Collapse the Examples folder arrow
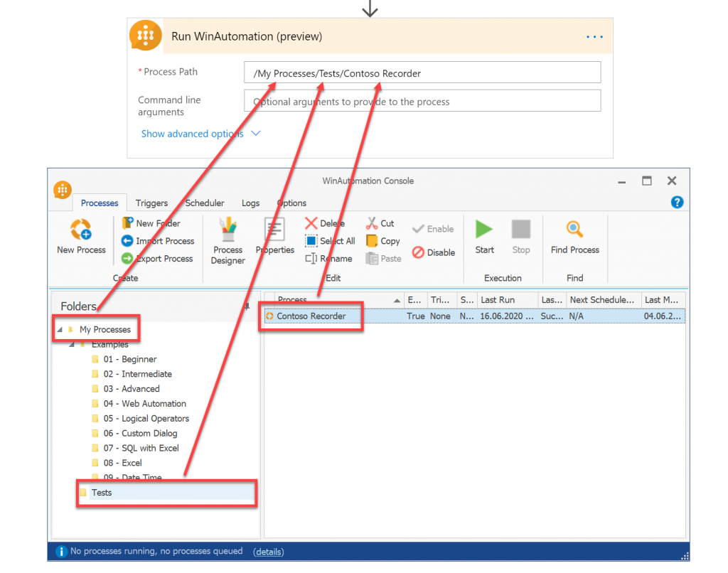Viewport: 728px width, 573px height. [72, 345]
